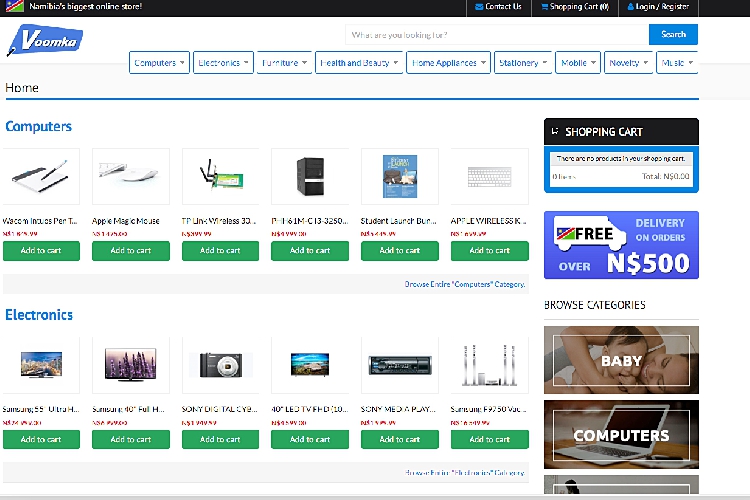Screen dimensions: 750x500
Task: Open the Health and Beauty menu
Action: click(358, 63)
